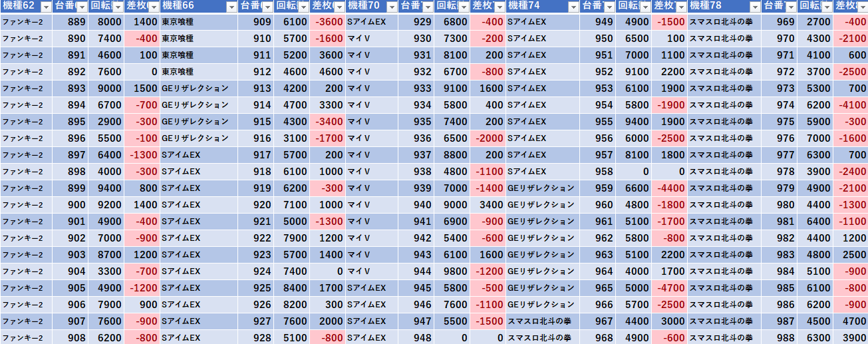Open 台番 filter dropdown beside 機種78 header
868x344 pixels.
(x=790, y=7)
